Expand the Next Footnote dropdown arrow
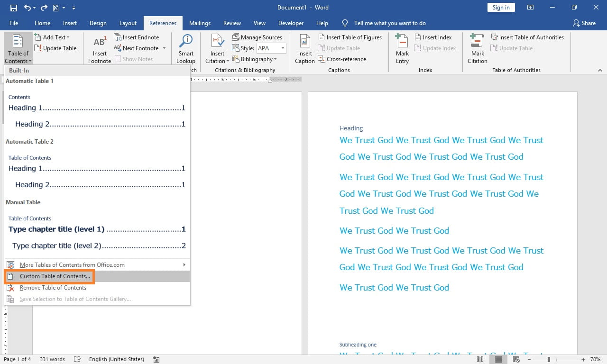This screenshot has width=607, height=364. pos(164,48)
